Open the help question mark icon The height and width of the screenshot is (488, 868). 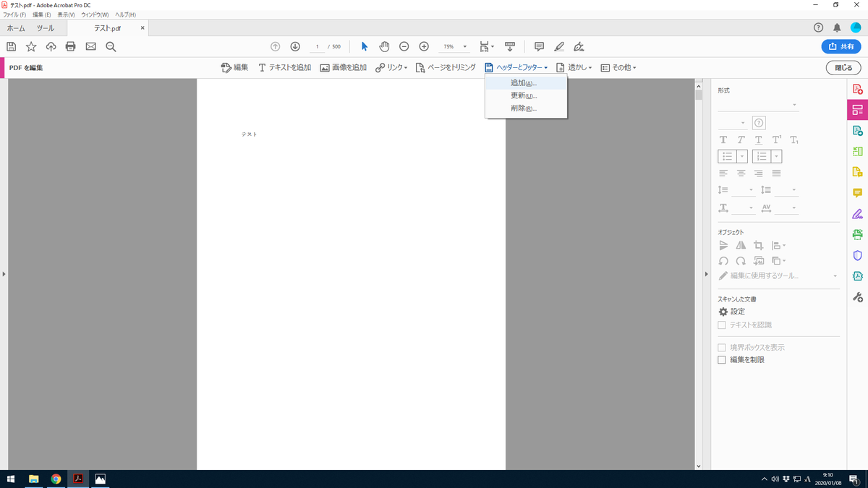(x=818, y=27)
